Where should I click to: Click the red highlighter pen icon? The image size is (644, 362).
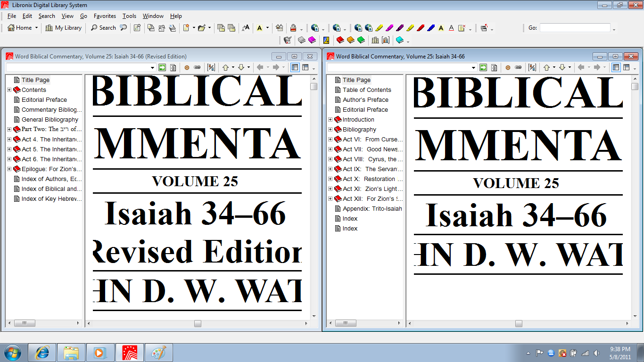click(421, 28)
